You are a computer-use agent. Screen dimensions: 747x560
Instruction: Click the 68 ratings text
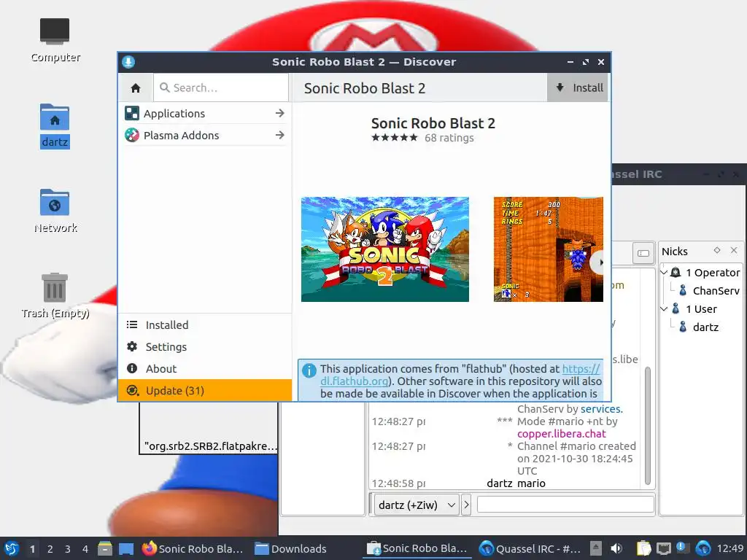coord(449,138)
